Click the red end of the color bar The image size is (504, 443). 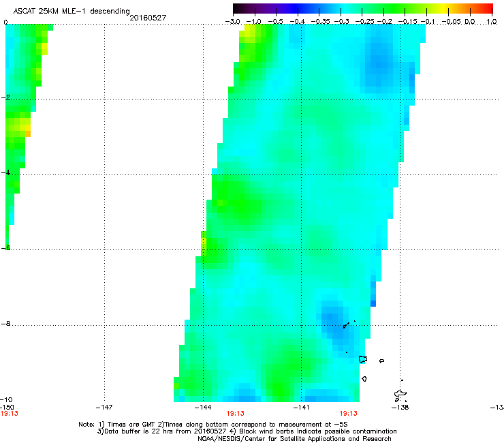488,9
